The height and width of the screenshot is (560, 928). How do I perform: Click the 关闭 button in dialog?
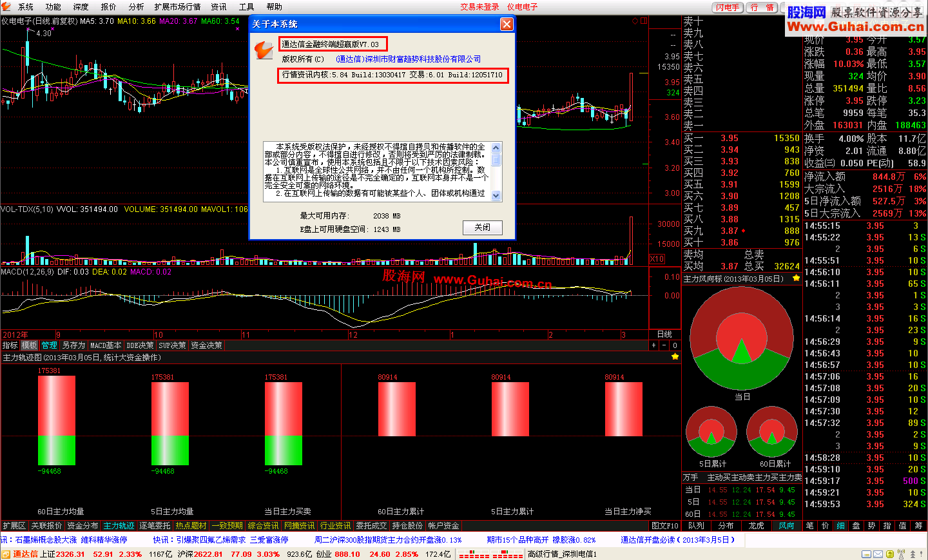(x=482, y=227)
